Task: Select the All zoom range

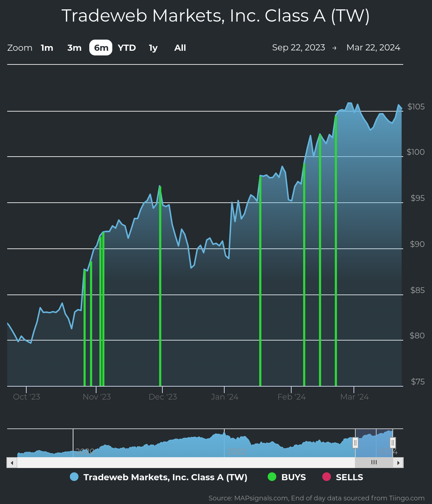Action: [x=180, y=48]
